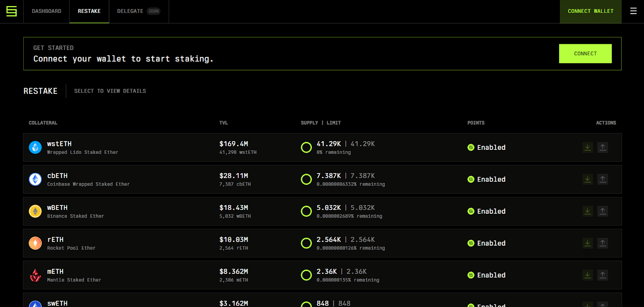Image resolution: width=644 pixels, height=307 pixels.
Task: Click the rETH withdraw icon
Action: [x=603, y=243]
